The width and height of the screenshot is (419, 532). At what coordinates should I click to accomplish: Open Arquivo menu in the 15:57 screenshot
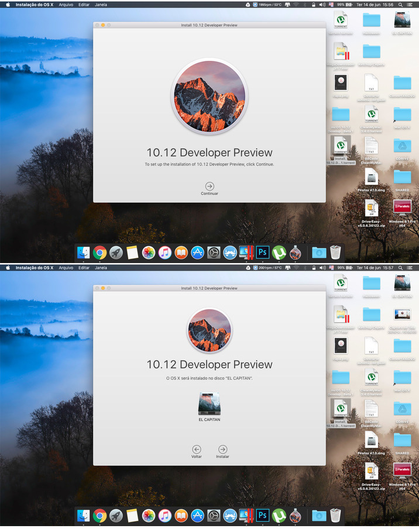(x=66, y=268)
